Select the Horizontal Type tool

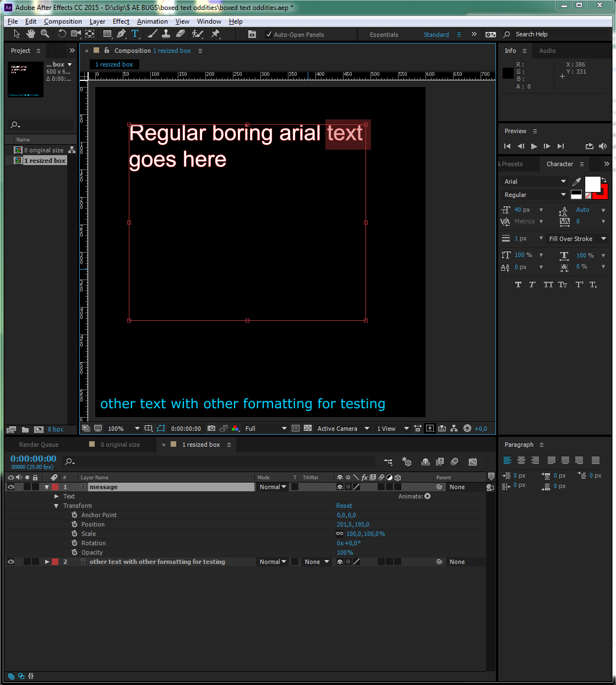coord(135,34)
